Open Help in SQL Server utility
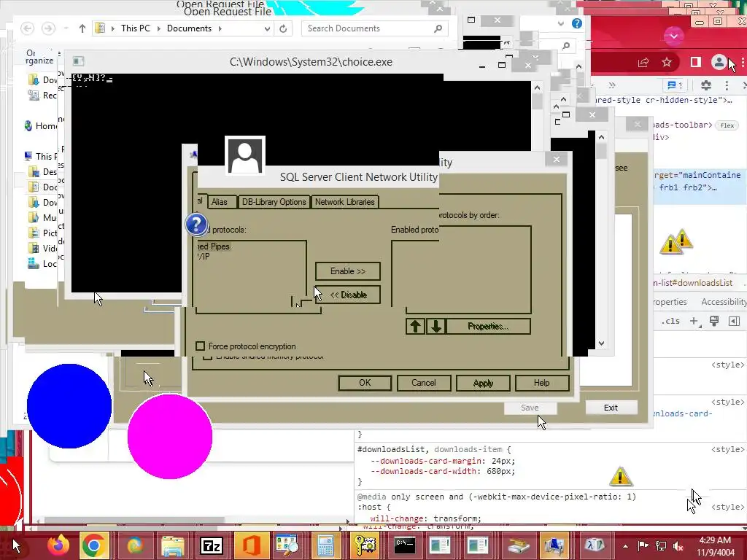This screenshot has height=560, width=747. [542, 383]
